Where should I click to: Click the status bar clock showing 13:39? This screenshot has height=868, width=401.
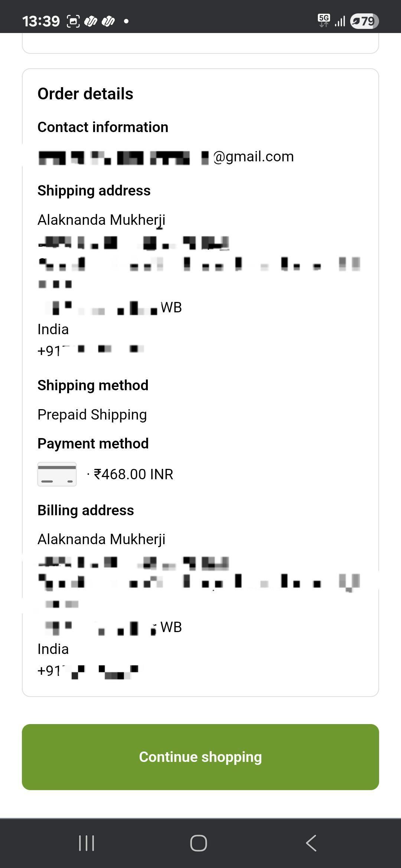(41, 21)
